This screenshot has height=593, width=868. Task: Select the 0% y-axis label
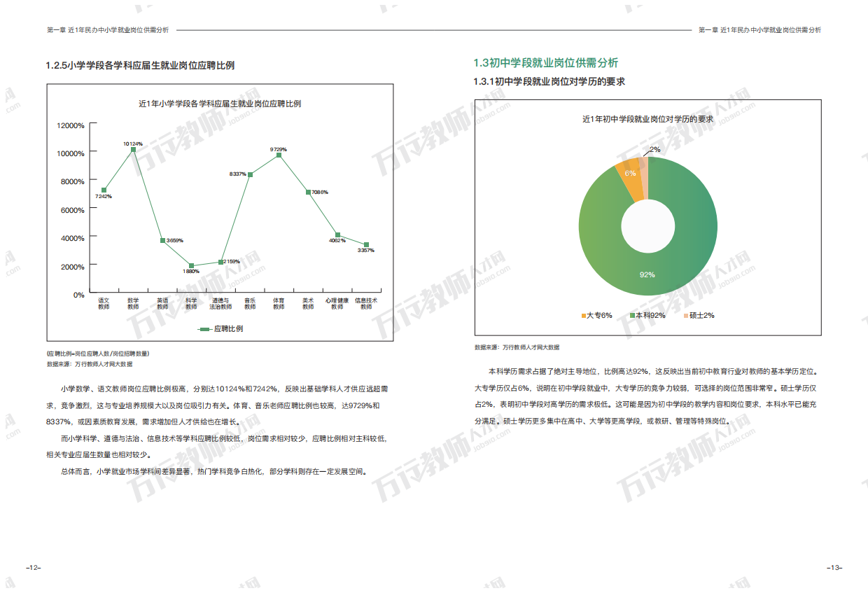click(x=79, y=295)
